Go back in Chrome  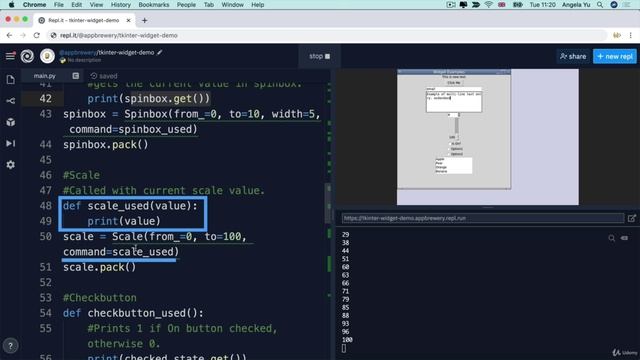click(x=9, y=36)
